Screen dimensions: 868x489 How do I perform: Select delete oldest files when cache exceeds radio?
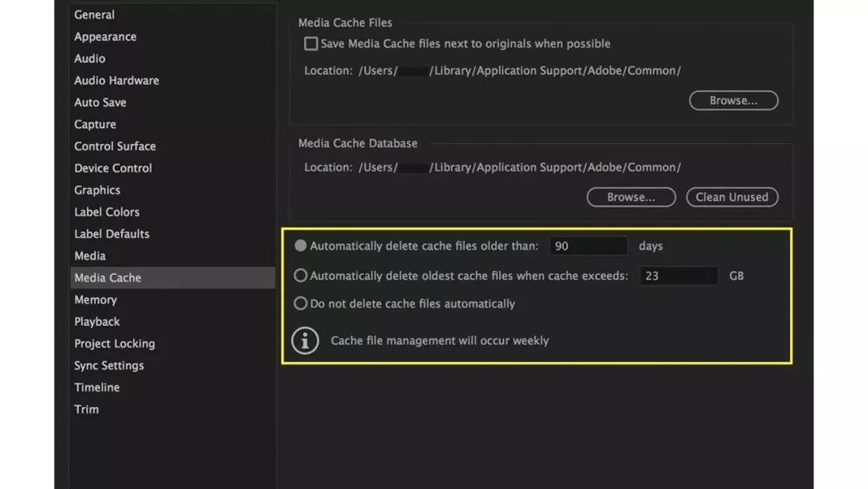301,276
